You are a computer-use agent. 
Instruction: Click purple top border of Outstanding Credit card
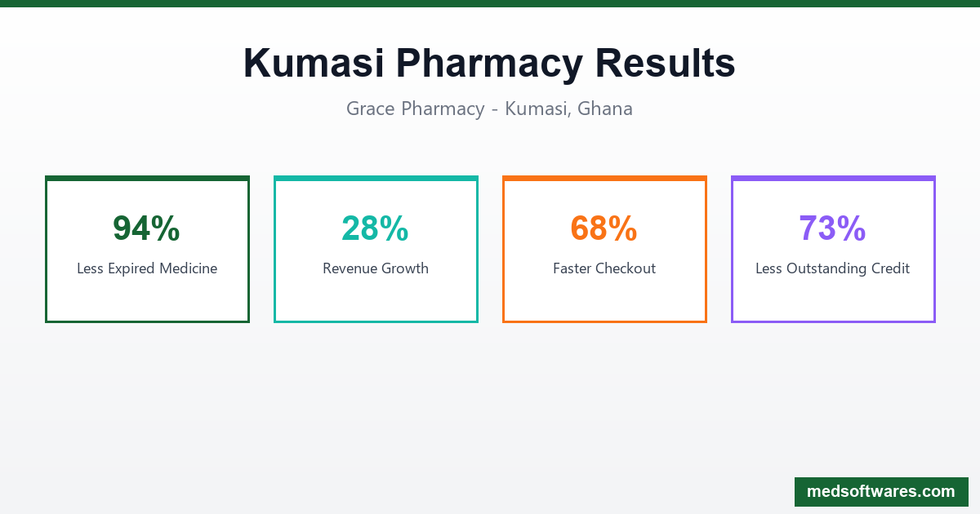[x=833, y=178]
